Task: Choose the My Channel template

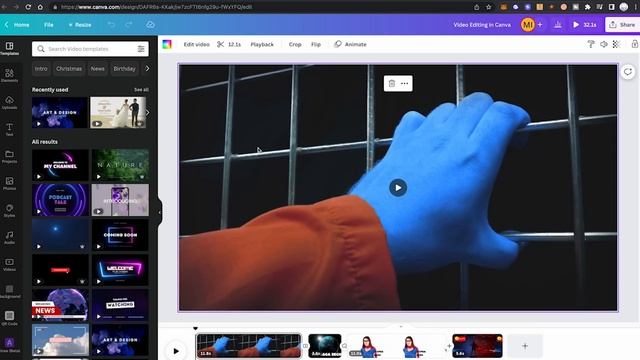Action: tap(60, 165)
